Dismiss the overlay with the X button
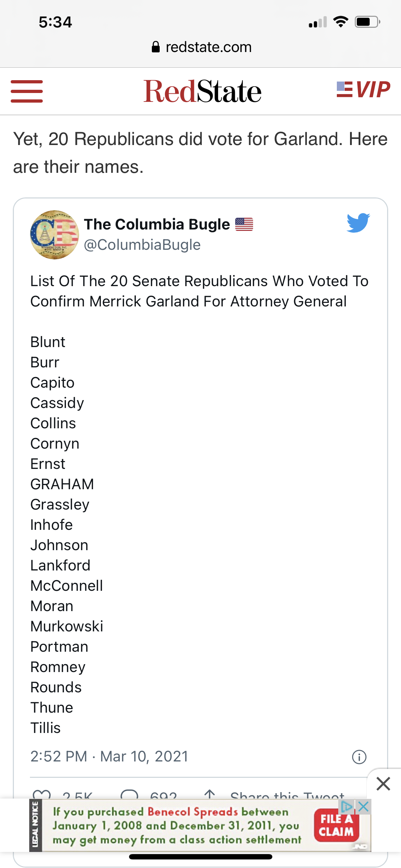Screen dimensions: 401x868 click(383, 784)
